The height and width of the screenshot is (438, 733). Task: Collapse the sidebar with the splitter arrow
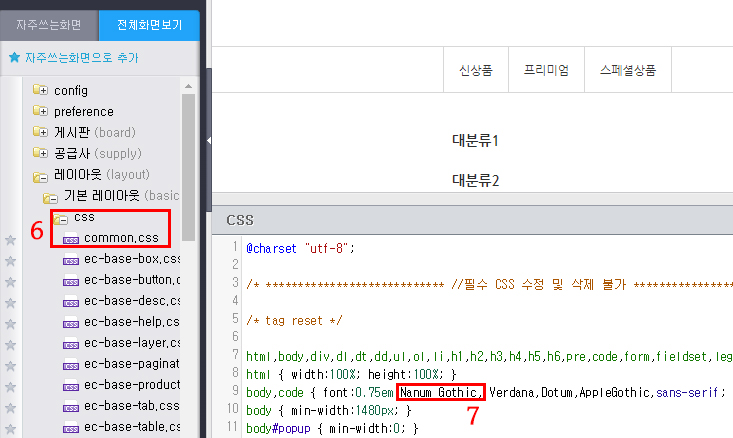tap(208, 140)
